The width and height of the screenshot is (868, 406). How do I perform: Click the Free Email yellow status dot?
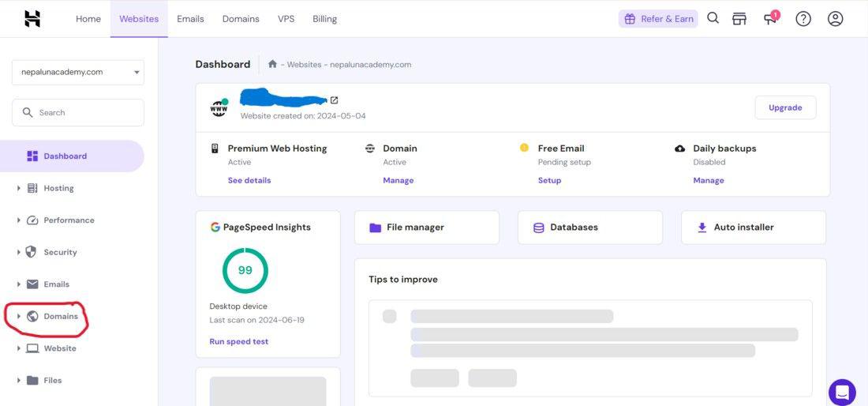pyautogui.click(x=524, y=148)
